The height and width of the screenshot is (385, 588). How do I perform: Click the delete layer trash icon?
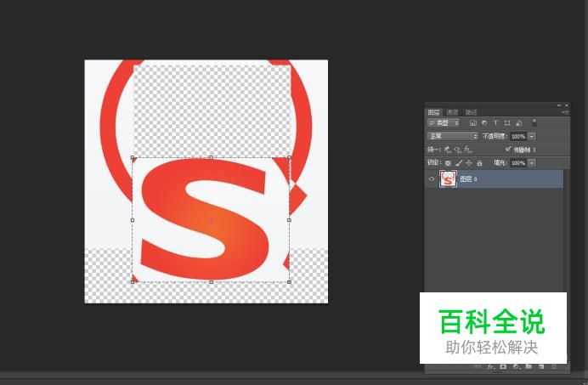pos(554,366)
